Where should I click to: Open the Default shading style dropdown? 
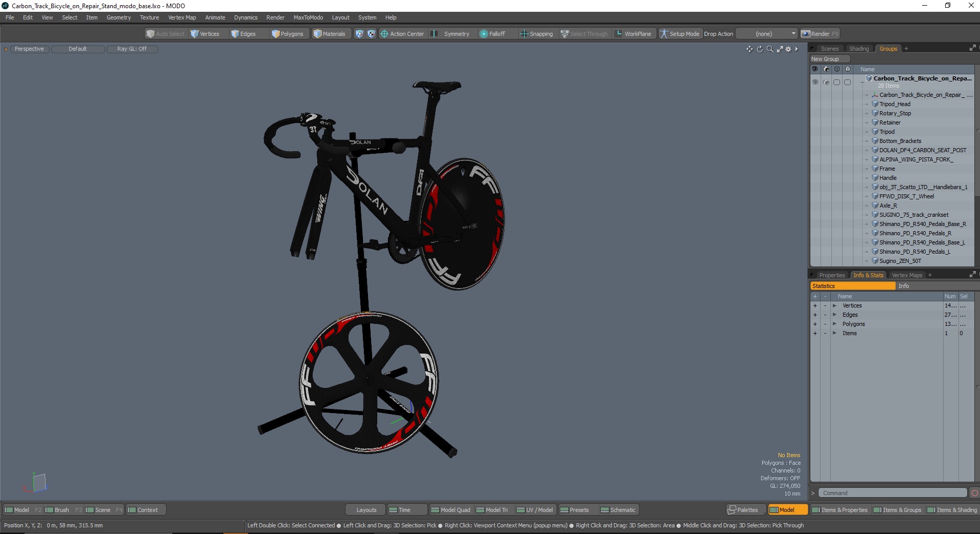(78, 49)
